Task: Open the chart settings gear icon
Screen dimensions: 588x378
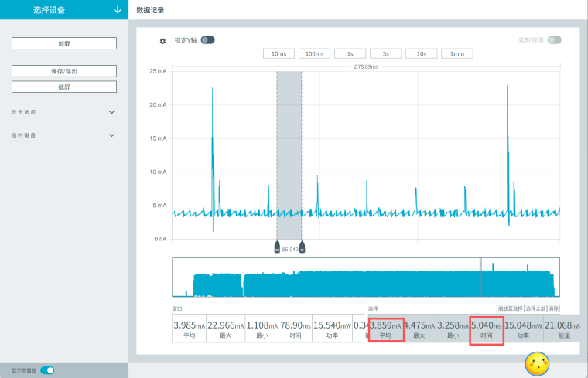Action: click(162, 41)
